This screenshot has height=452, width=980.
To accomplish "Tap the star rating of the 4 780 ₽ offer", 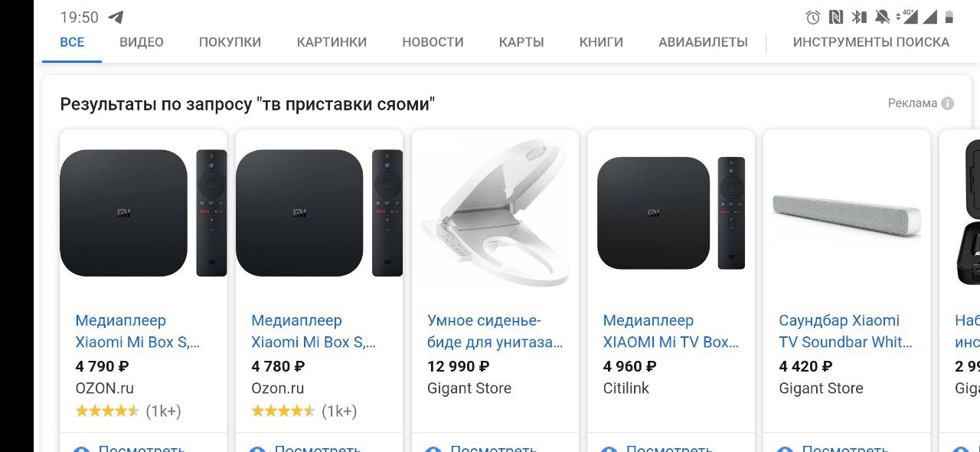I will coord(283,411).
